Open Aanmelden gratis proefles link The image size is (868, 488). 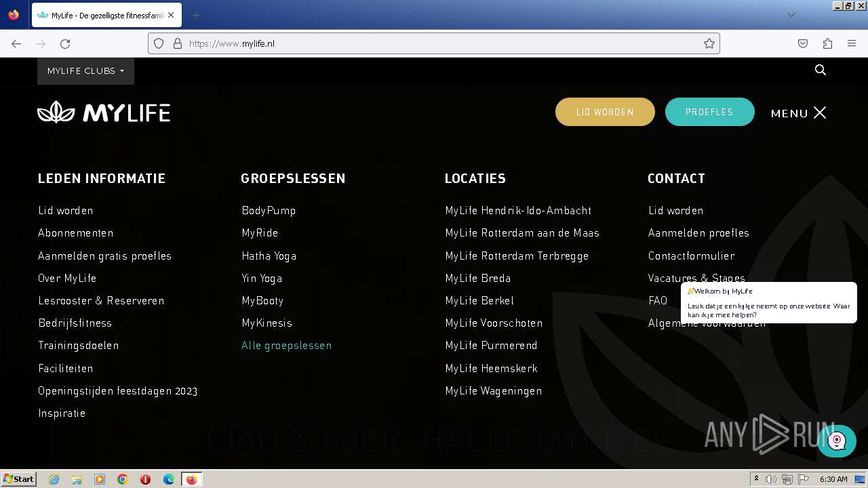(105, 256)
